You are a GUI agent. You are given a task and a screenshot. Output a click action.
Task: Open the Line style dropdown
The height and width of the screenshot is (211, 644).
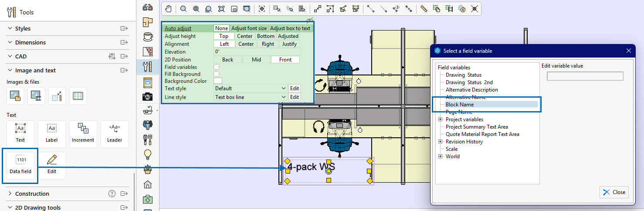click(250, 97)
